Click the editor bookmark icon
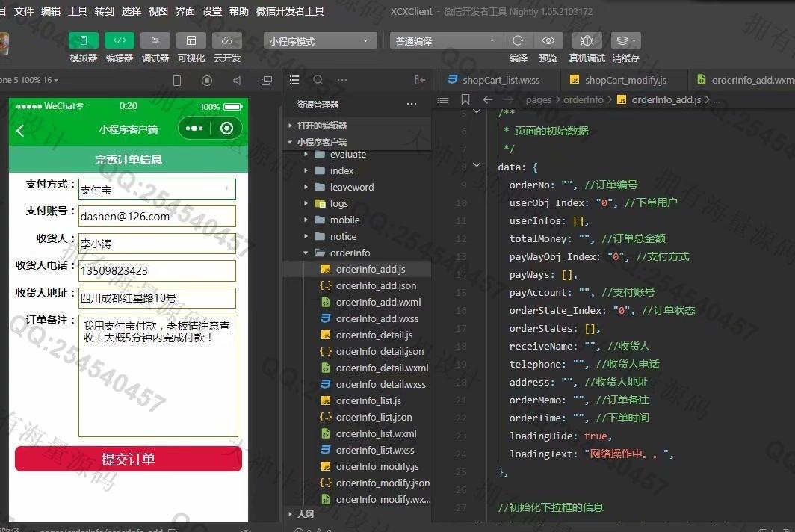 (465, 99)
